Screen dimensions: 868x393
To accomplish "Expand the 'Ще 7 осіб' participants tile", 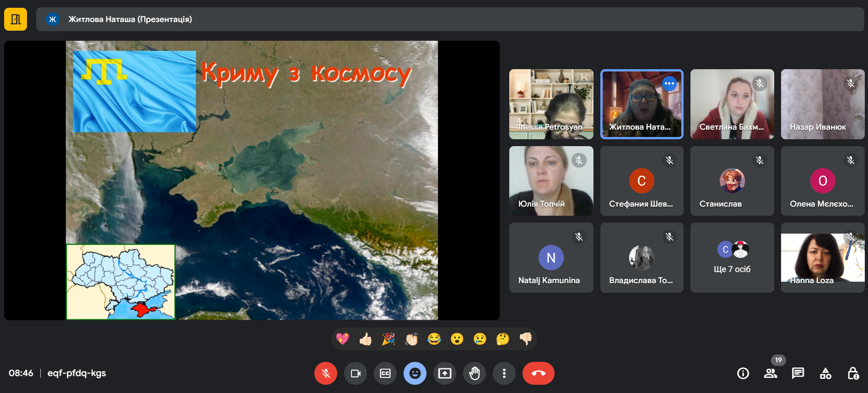I will [x=732, y=258].
